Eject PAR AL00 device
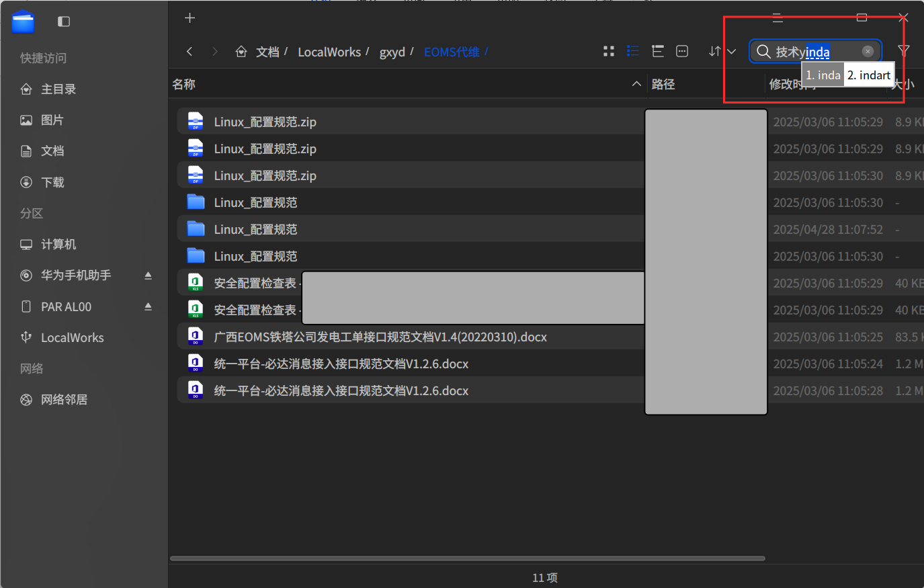This screenshot has width=924, height=588. tap(148, 306)
